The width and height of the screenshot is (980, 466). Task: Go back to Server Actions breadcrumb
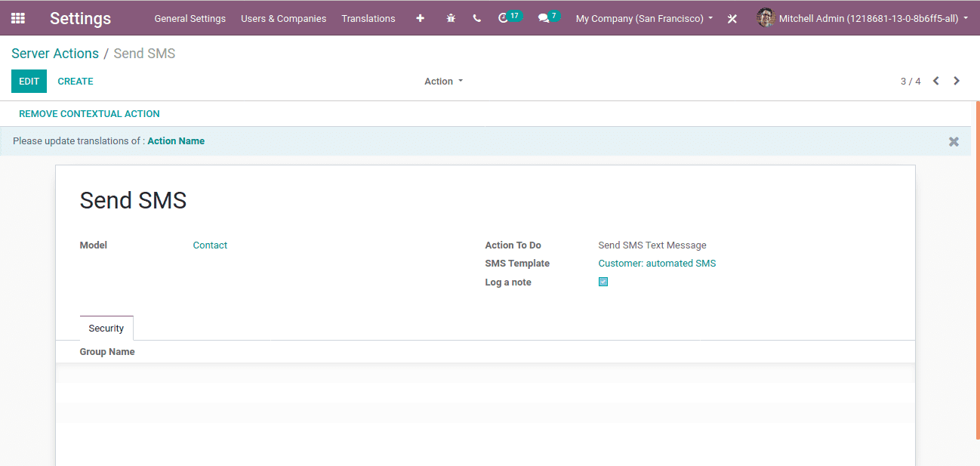pyautogui.click(x=55, y=54)
